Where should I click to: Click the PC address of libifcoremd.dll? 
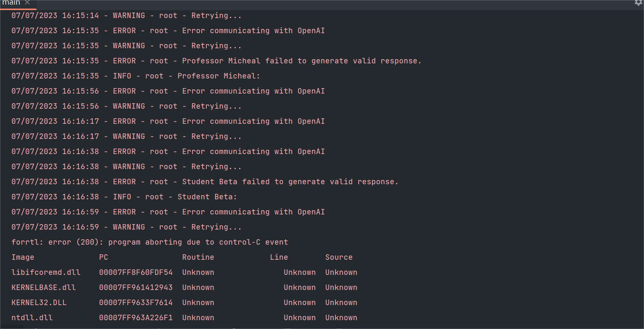[x=136, y=272]
